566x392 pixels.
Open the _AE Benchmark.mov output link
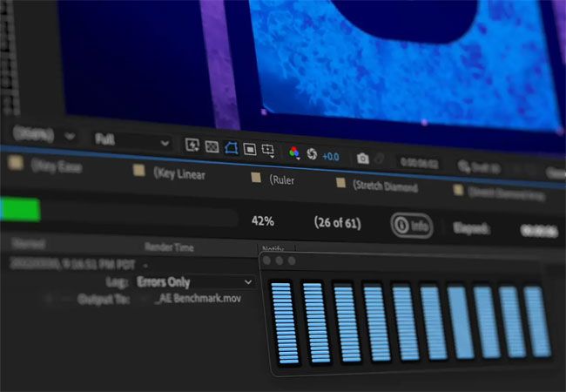198,299
